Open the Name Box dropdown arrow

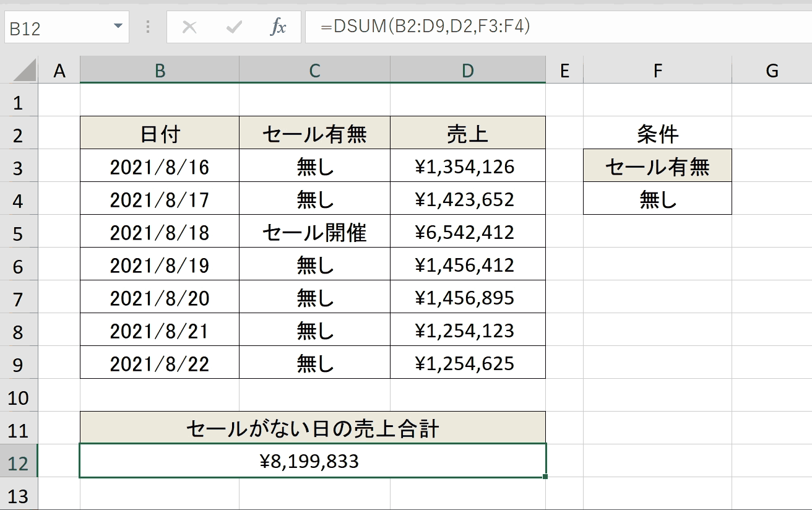[x=118, y=27]
